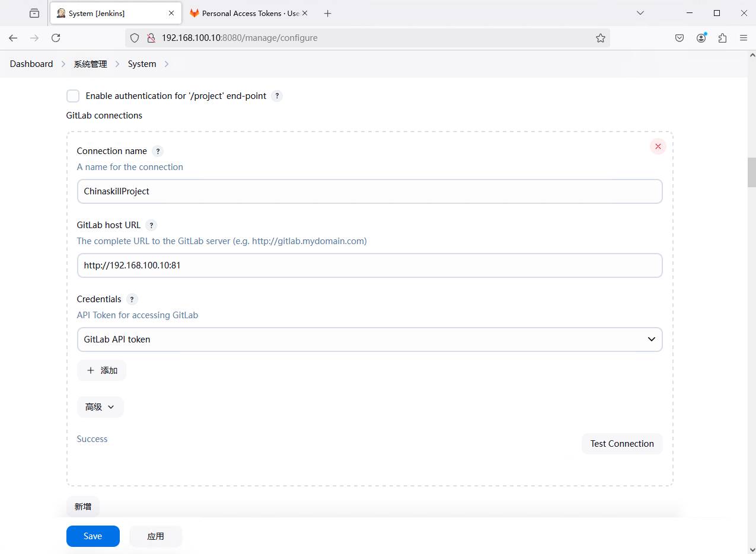
Task: Bookmark this page with the star icon
Action: point(600,38)
